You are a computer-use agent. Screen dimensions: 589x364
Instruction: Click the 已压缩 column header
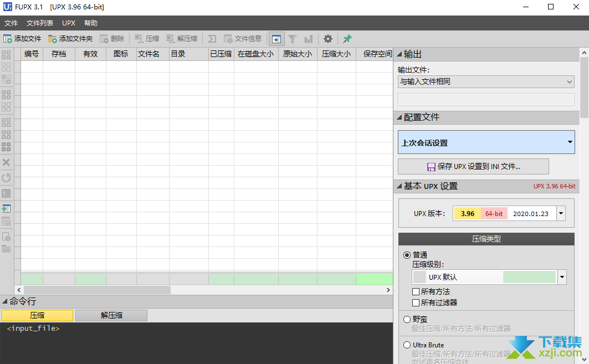[x=221, y=54]
